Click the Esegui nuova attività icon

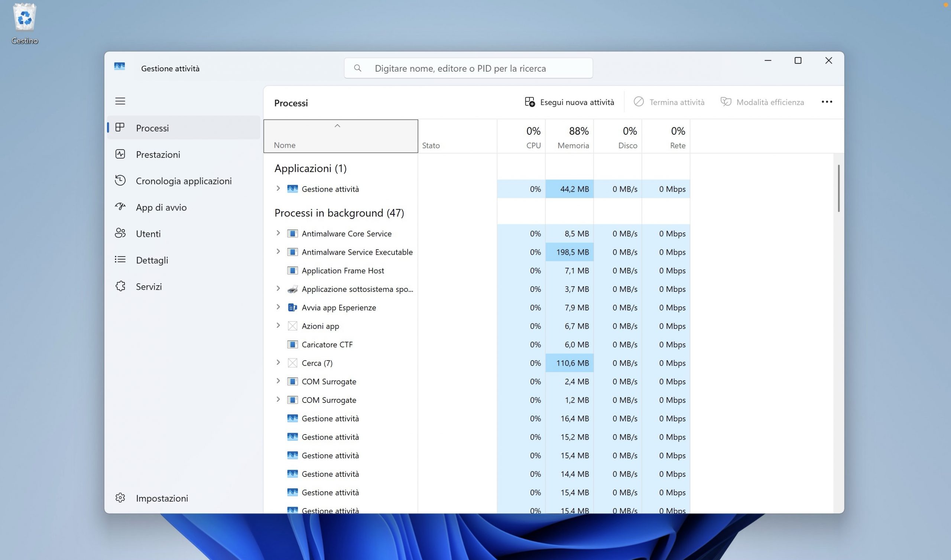[x=529, y=102]
